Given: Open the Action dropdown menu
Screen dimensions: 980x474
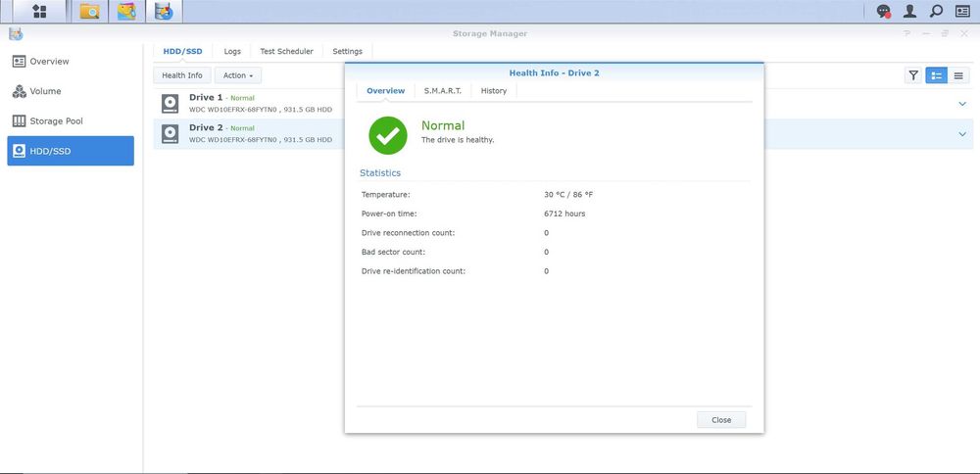Looking at the screenshot, I should tap(238, 75).
